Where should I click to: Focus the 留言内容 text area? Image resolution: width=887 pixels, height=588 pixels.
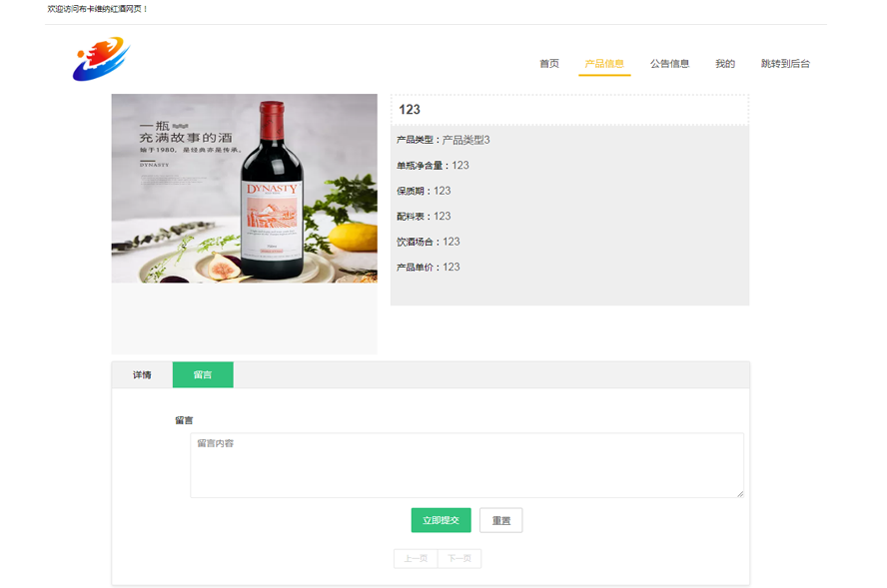(x=466, y=465)
